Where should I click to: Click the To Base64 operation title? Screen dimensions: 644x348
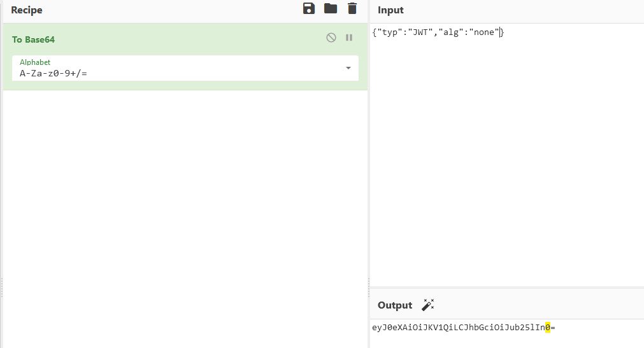pyautogui.click(x=33, y=39)
